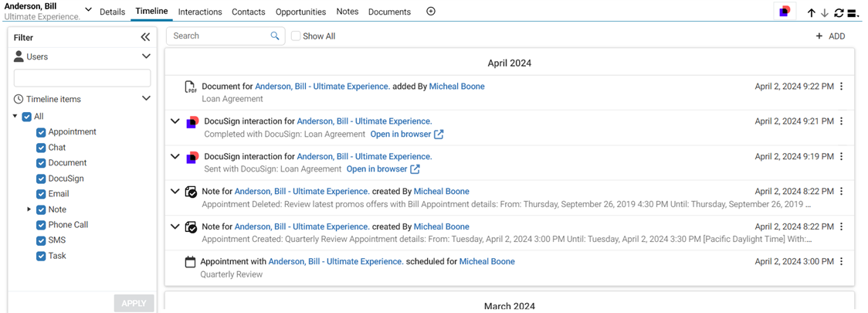Open more options for Appointment Deleted note
The height and width of the screenshot is (313, 868).
coord(842,191)
